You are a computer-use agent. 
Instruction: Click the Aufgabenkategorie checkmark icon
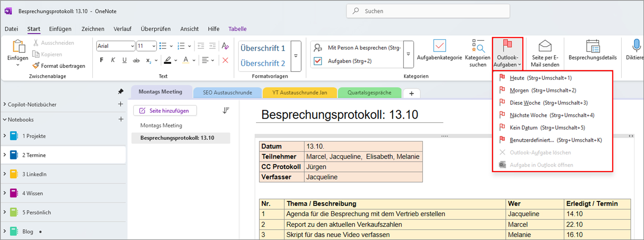(x=440, y=46)
